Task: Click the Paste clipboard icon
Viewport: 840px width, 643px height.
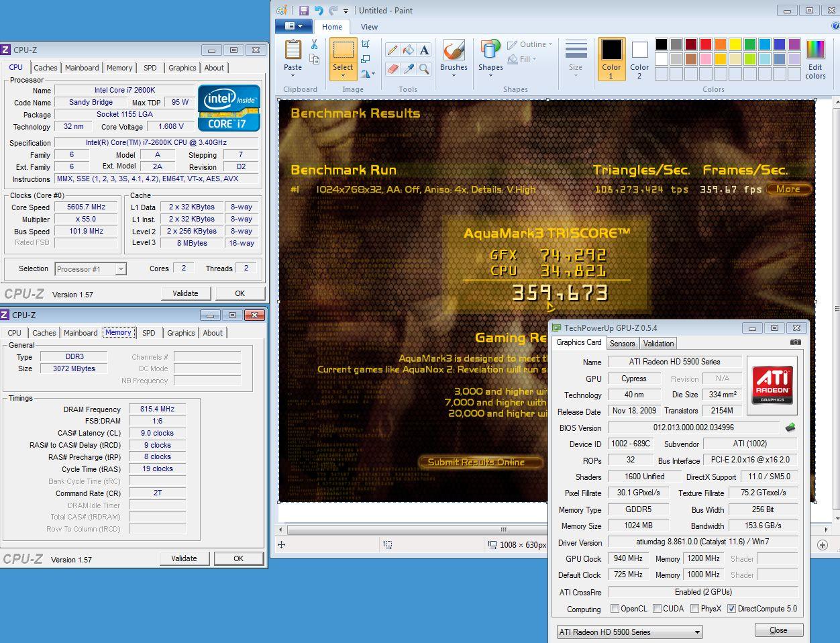Action: (293, 50)
